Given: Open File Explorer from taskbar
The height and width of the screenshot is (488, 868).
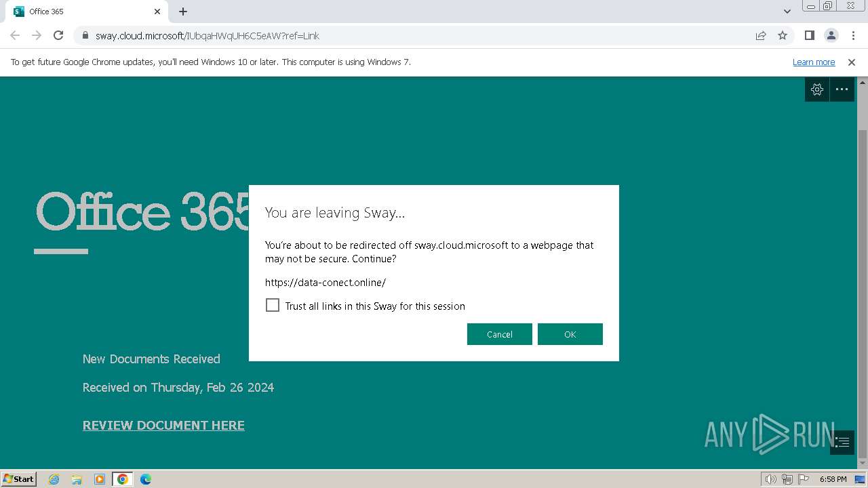Looking at the screenshot, I should (x=77, y=479).
